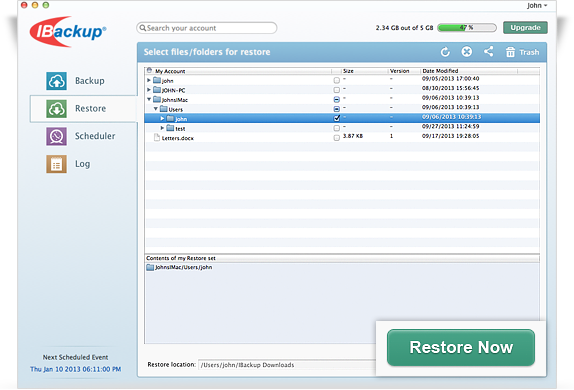Click the Upgrade button
Viewport: 574px width, 390px height.
[525, 27]
